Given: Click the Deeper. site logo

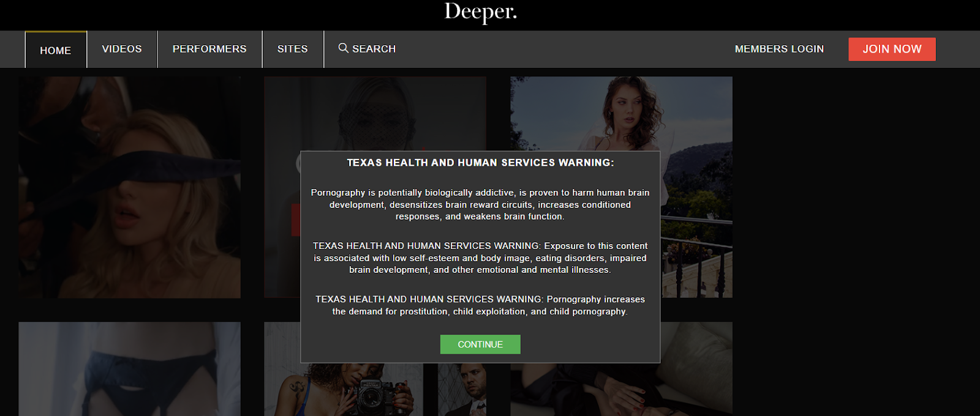Looking at the screenshot, I should [x=481, y=12].
